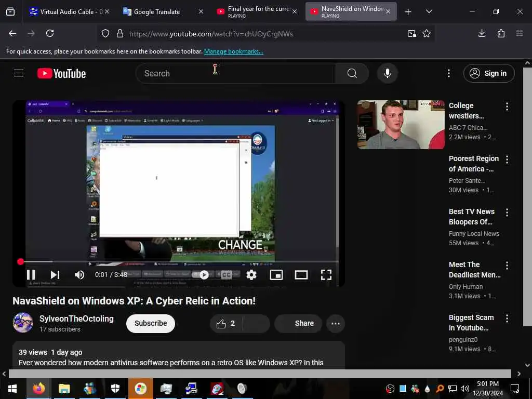This screenshot has width=532, height=399.
Task: Click the page's vertical scrollbar thumb
Action: [527, 197]
